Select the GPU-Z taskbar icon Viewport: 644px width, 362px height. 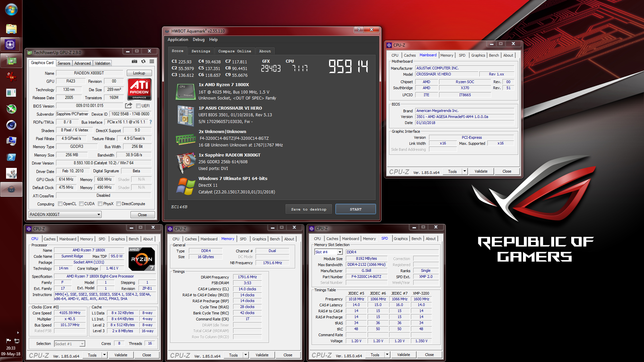(11, 61)
